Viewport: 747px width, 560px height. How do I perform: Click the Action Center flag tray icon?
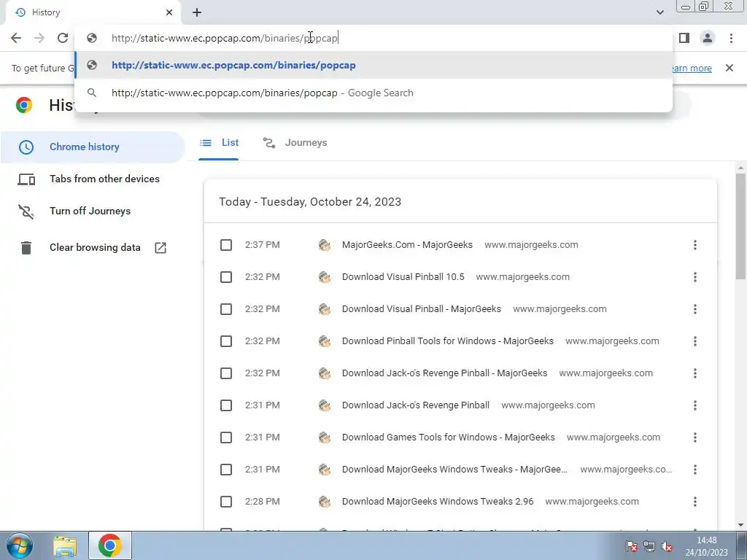632,547
